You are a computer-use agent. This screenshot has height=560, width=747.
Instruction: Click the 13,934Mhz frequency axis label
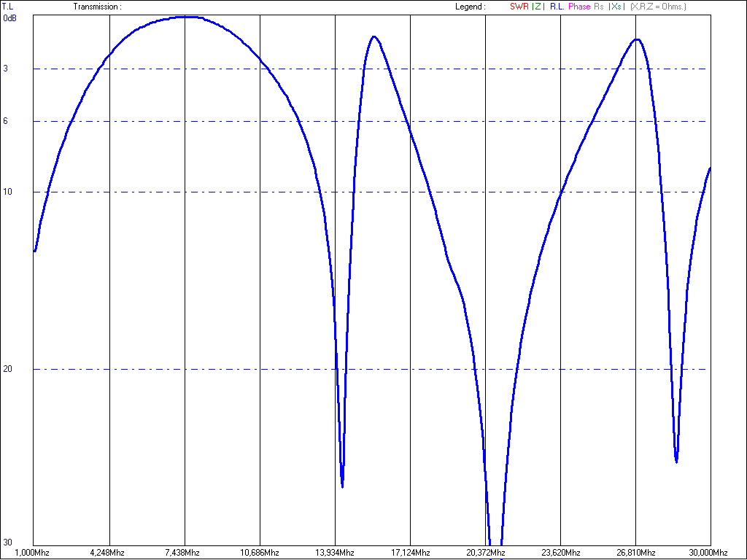[335, 553]
